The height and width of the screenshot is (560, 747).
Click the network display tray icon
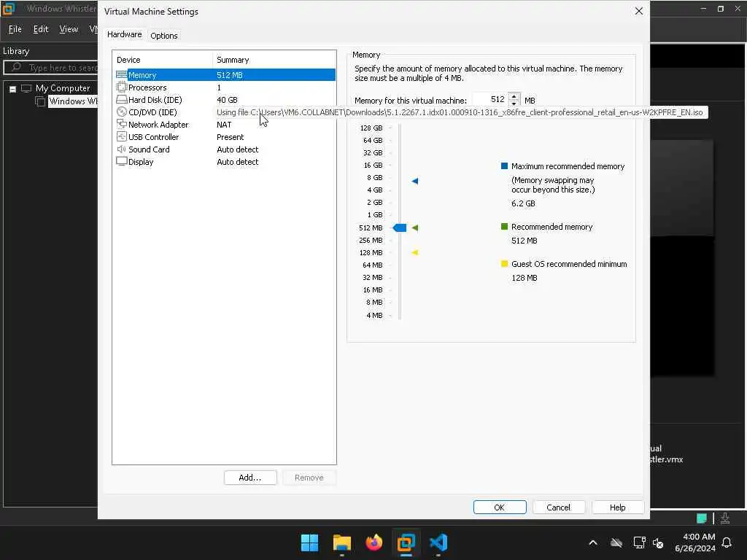[639, 542]
